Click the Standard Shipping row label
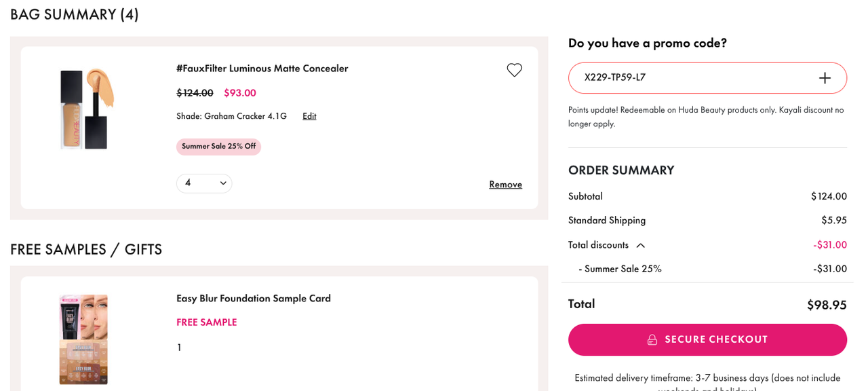 (x=607, y=221)
